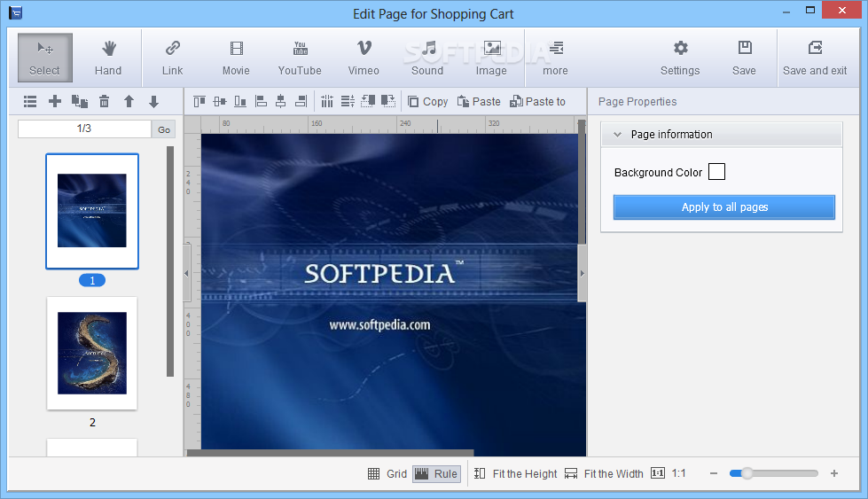The height and width of the screenshot is (499, 868).
Task: Toggle the Rule display
Action: [x=436, y=473]
